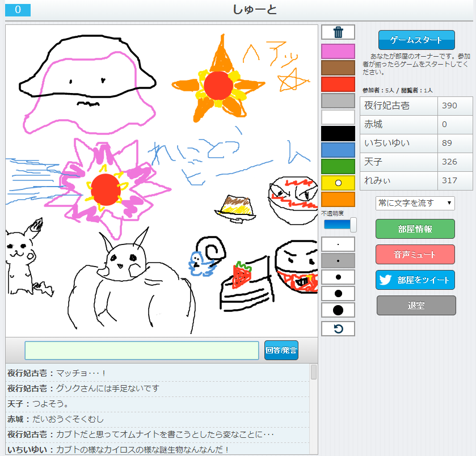
Task: Click player name 赤城 in scoreboard
Action: click(x=373, y=124)
